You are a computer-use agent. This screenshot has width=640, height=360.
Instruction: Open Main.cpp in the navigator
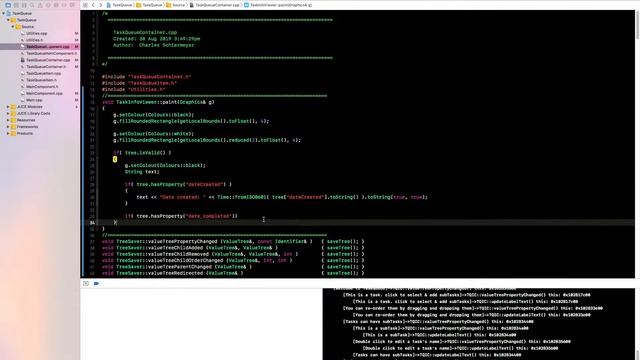pyautogui.click(x=34, y=100)
